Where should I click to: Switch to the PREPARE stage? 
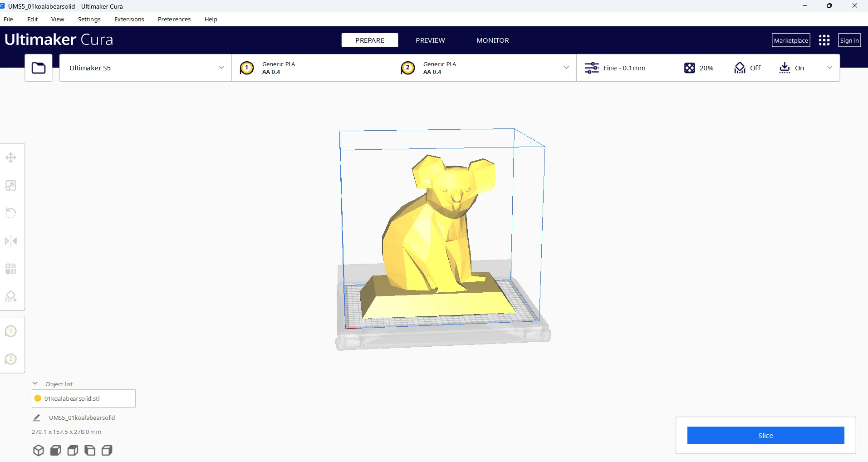pyautogui.click(x=370, y=40)
